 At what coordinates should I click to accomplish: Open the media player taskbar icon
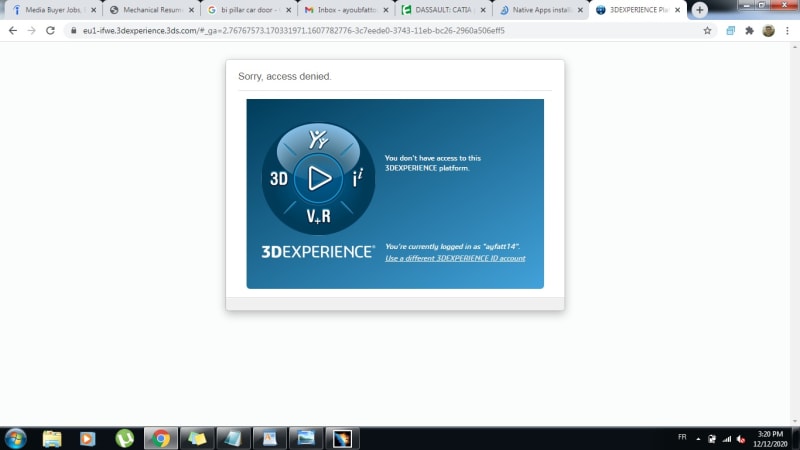point(87,438)
